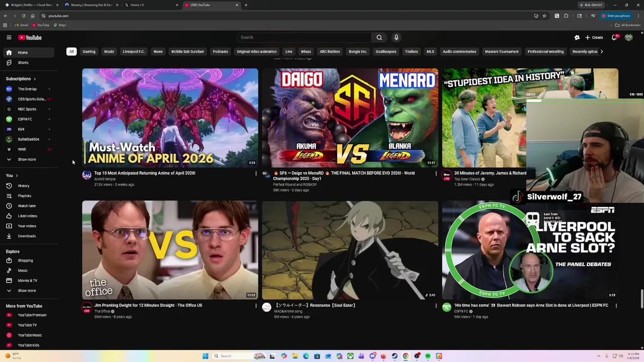Open Steam from the taskbar

click(x=394, y=356)
